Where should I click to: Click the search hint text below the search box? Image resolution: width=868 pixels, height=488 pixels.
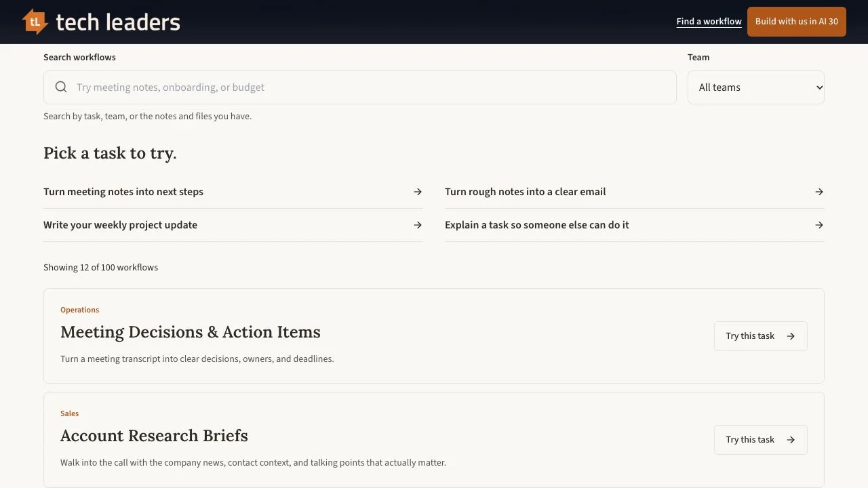pyautogui.click(x=147, y=117)
